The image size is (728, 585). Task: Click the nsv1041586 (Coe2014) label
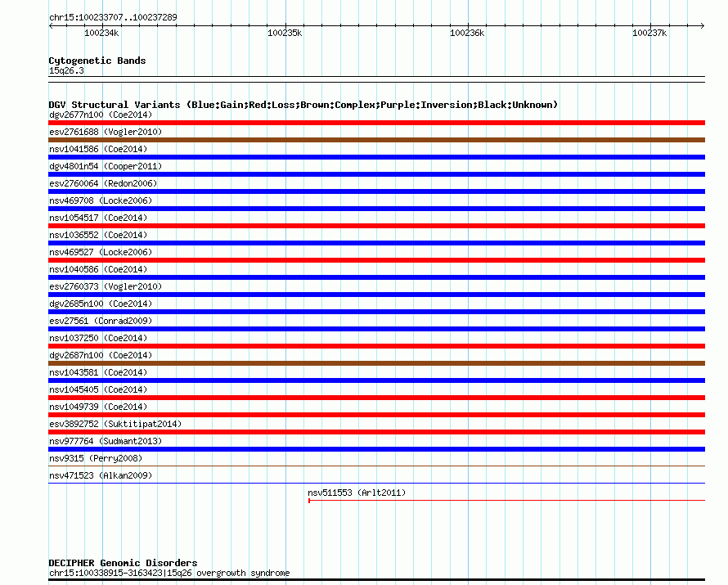pos(98,149)
